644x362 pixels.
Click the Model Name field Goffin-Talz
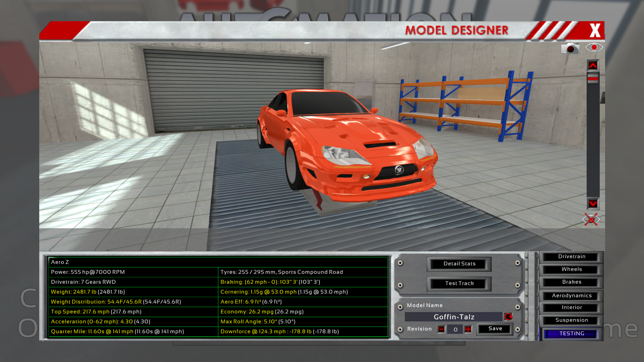click(x=453, y=317)
